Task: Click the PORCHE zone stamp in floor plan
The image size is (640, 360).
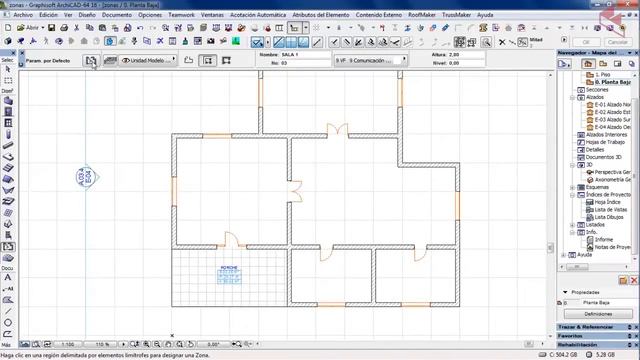Action: click(229, 275)
